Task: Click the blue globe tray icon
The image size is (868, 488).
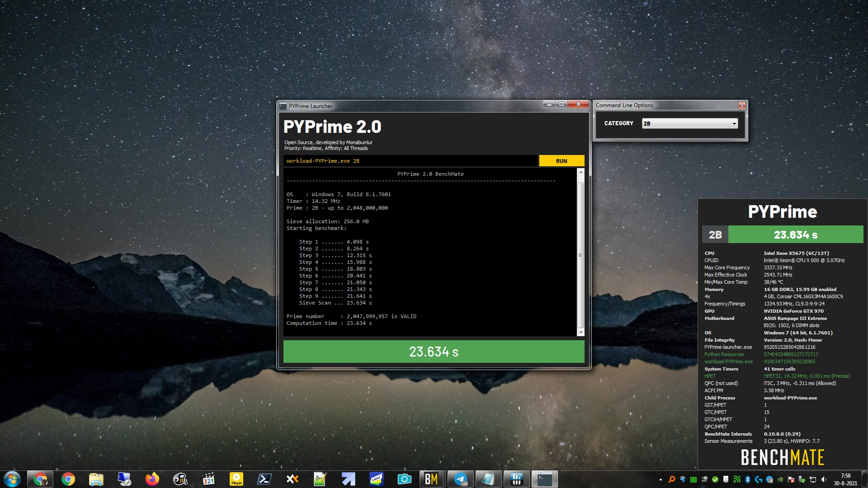Action: [683, 479]
